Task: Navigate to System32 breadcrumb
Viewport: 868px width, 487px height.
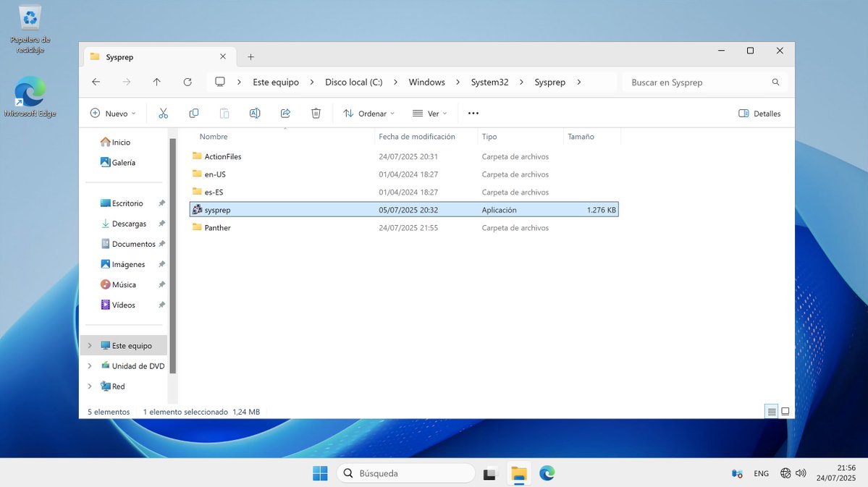Action: click(x=489, y=82)
